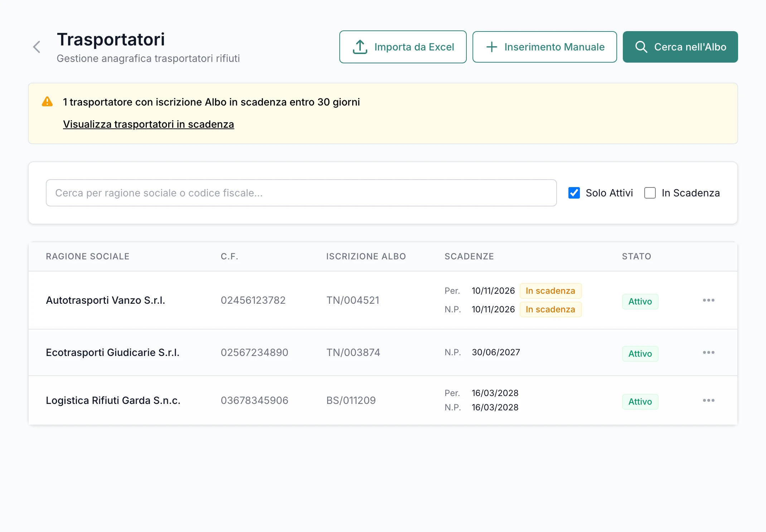Click the orange warning triangle icon
Viewport: 766px width, 532px height.
point(47,102)
